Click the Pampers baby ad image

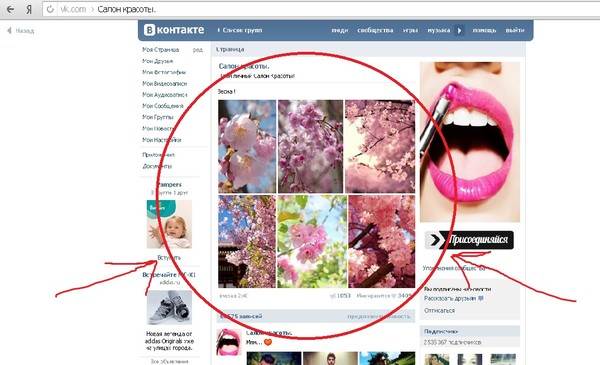click(x=169, y=224)
